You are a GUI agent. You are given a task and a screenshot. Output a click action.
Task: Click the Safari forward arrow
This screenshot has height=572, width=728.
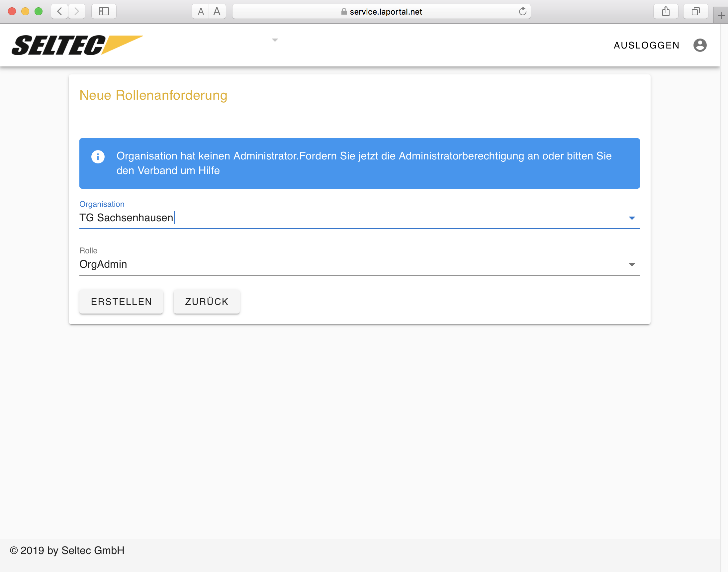77,11
